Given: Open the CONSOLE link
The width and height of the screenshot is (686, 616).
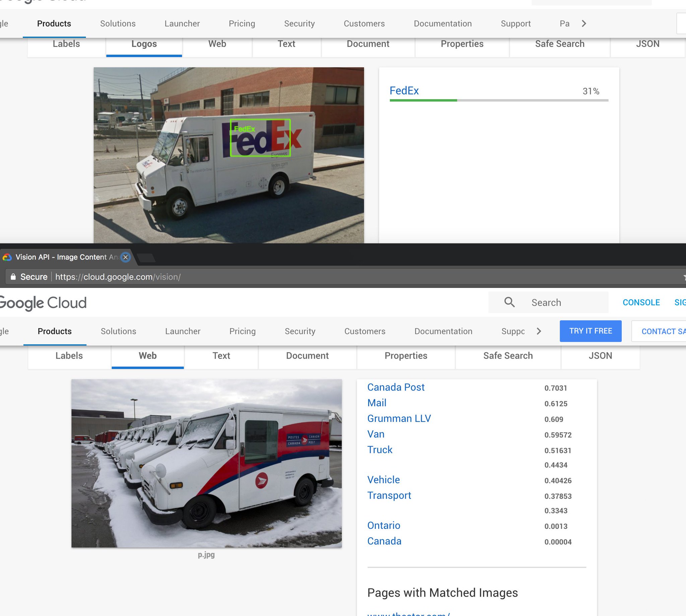Looking at the screenshot, I should click(x=641, y=302).
